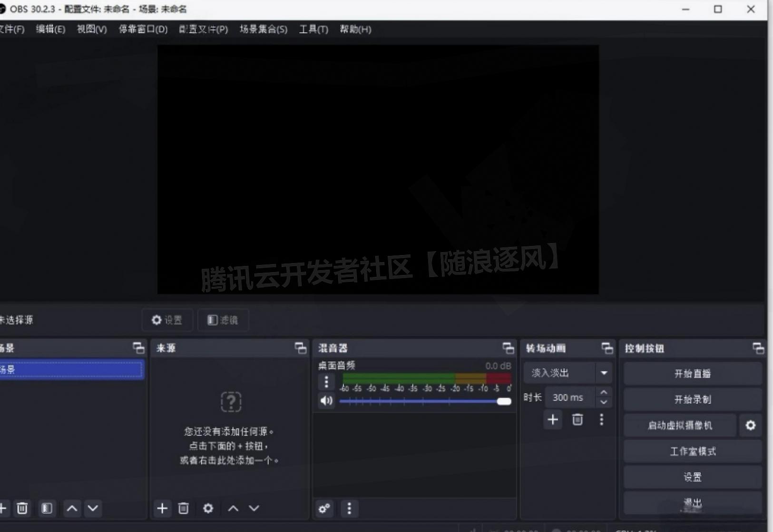This screenshot has width=773, height=532.
Task: Click the 开始录制 button
Action: 693,399
